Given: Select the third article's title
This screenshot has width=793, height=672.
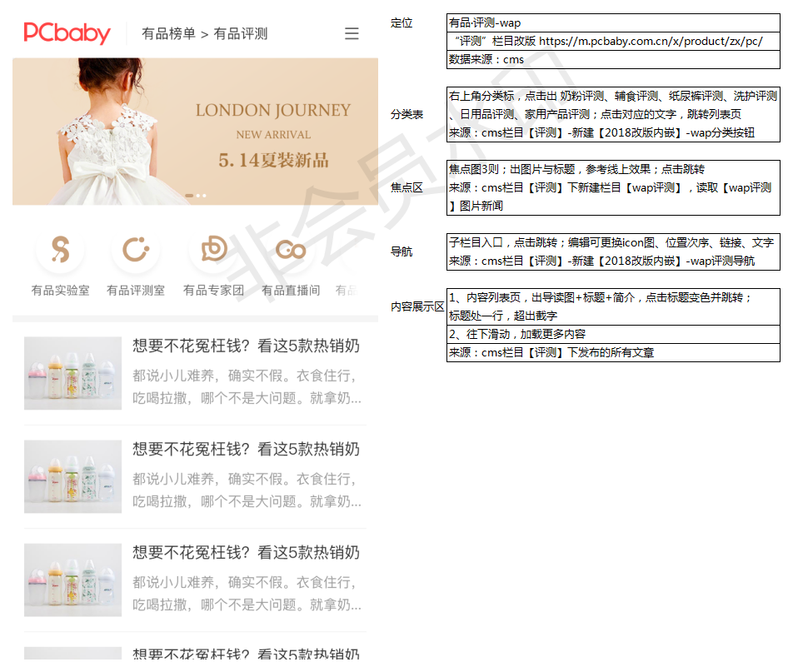Looking at the screenshot, I should [246, 552].
